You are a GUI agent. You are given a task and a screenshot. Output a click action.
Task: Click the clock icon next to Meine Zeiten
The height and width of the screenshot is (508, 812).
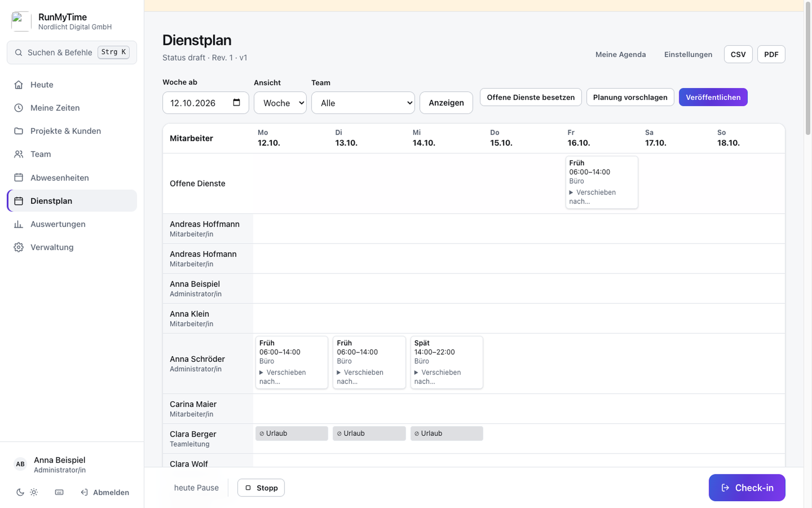click(18, 108)
